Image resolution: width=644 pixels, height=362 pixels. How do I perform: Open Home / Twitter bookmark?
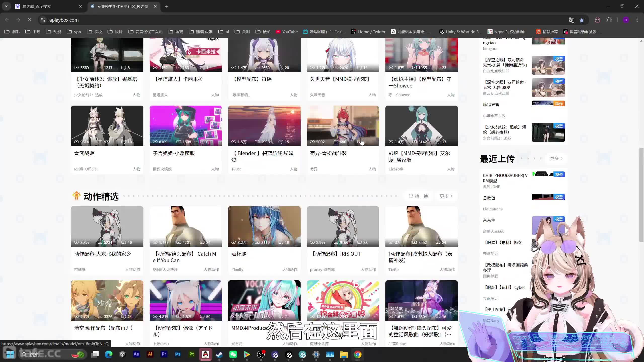369,32
